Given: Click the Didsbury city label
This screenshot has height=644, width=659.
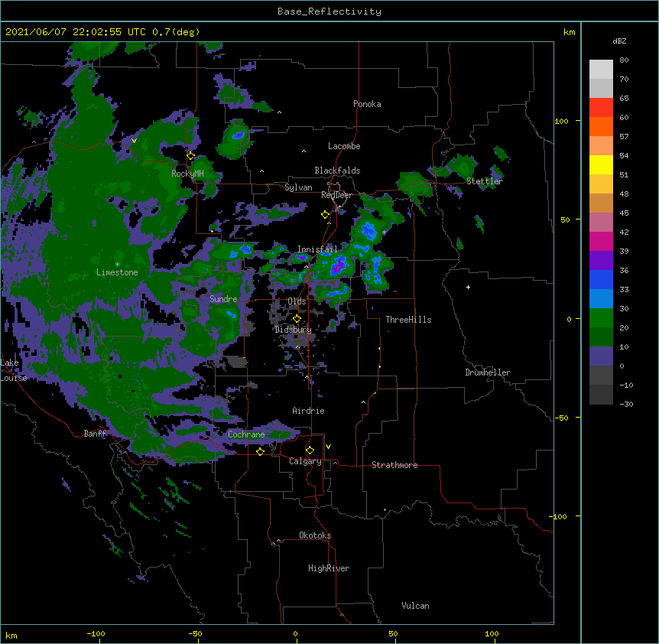Looking at the screenshot, I should coord(293,330).
